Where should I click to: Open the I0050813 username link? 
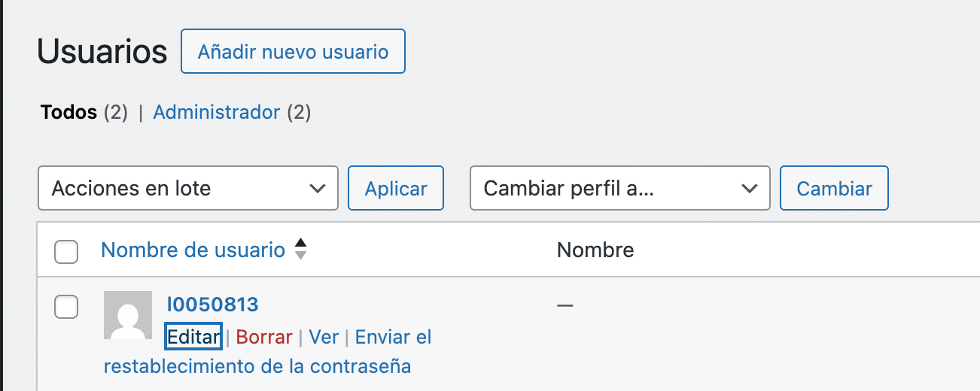pos(212,305)
